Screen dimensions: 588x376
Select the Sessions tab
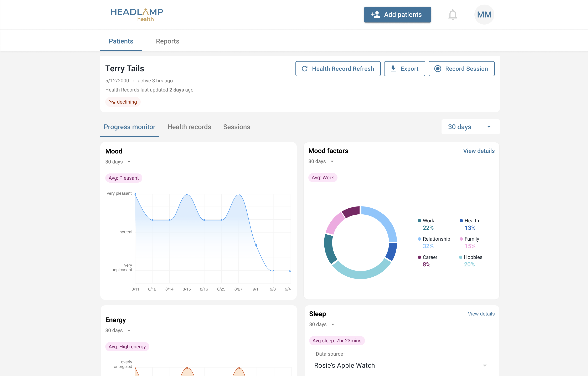(x=237, y=127)
